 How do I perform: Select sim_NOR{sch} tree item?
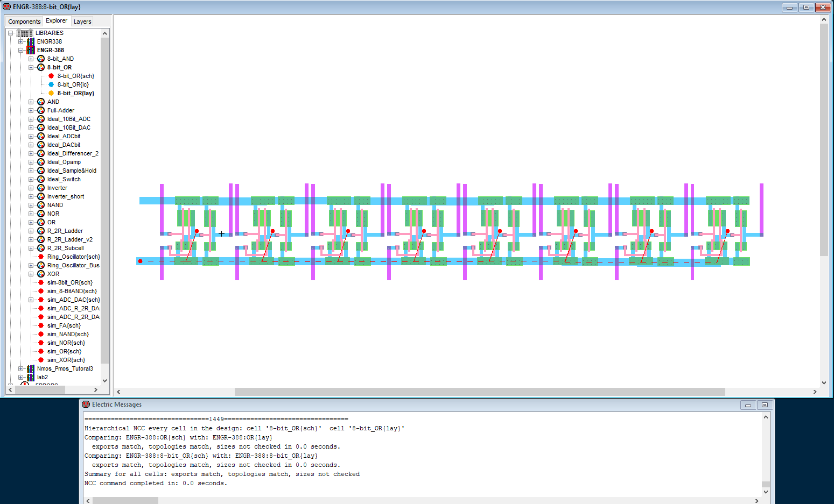pos(66,343)
